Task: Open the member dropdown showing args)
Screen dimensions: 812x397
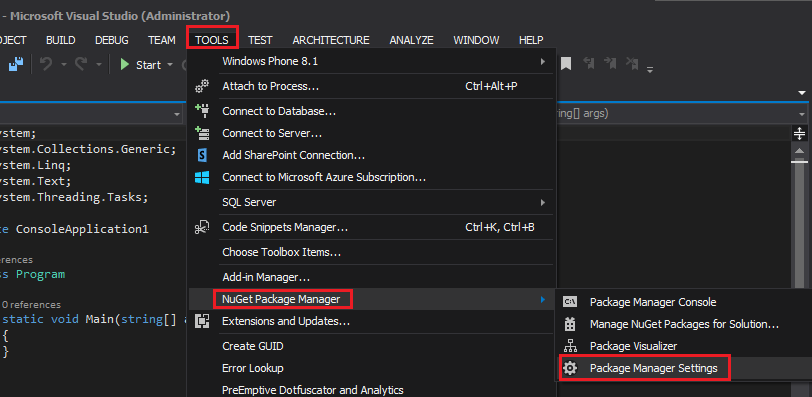Action: (802, 113)
